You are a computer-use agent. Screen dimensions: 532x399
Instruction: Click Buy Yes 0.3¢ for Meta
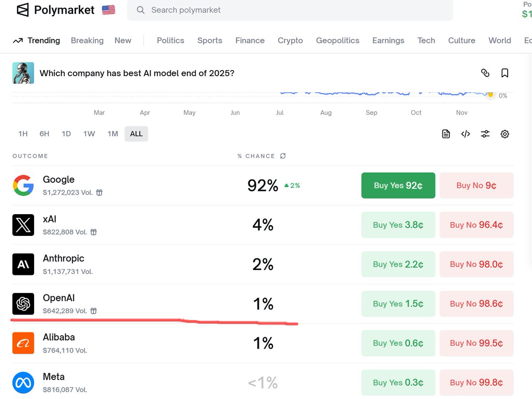[x=399, y=383]
